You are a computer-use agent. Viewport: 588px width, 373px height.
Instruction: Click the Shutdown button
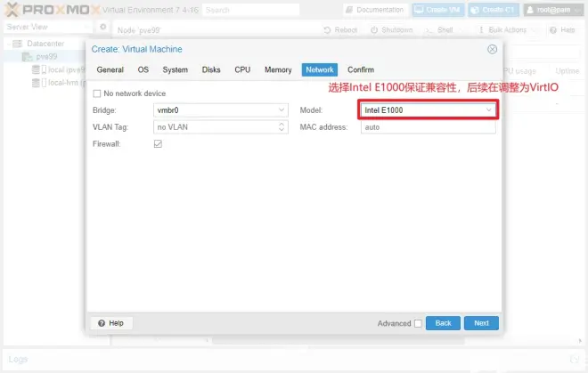[x=391, y=30]
